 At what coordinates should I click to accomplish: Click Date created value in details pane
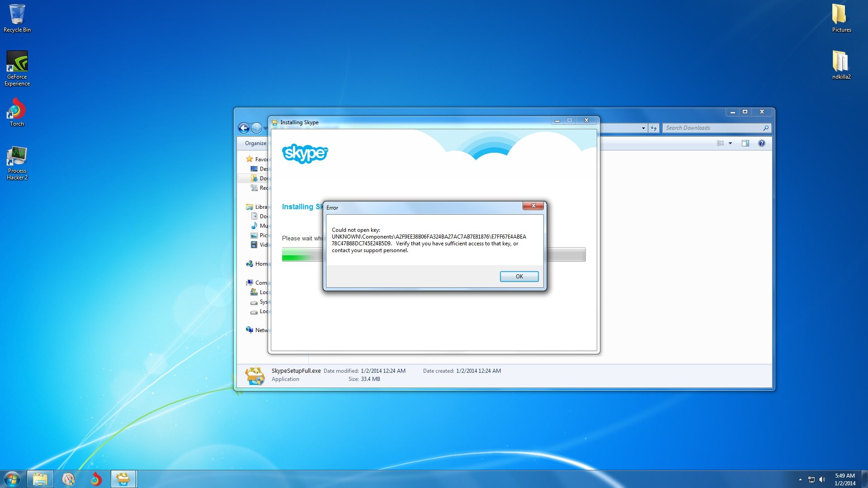(x=478, y=371)
